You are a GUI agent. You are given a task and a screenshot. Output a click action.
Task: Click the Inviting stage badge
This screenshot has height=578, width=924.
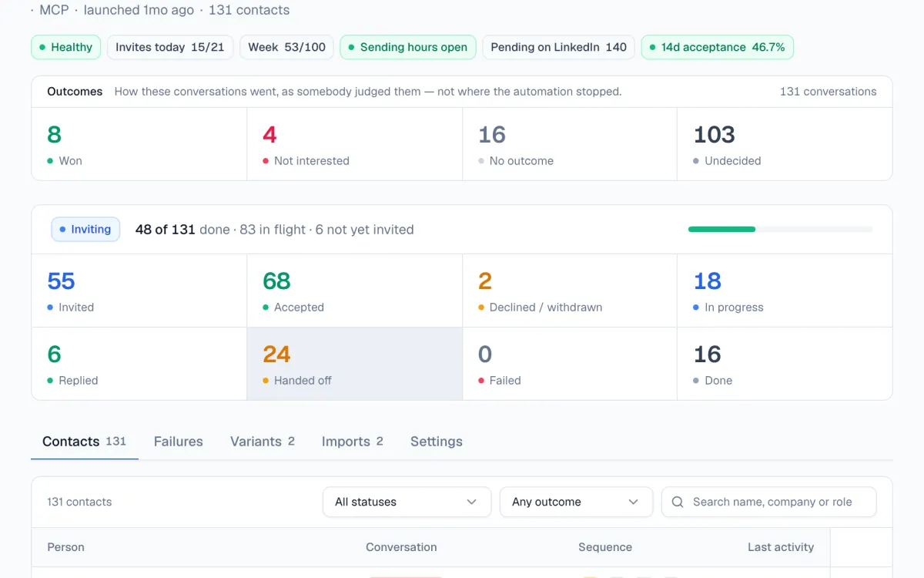[85, 229]
